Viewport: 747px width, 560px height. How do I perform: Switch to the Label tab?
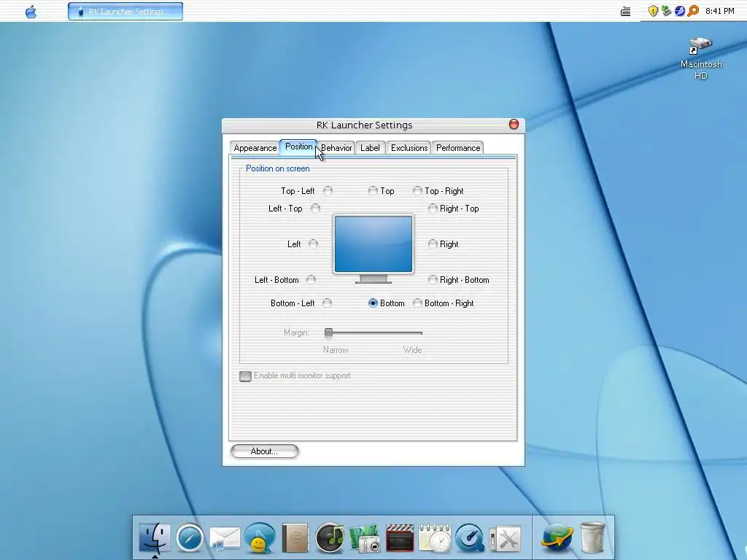(370, 148)
